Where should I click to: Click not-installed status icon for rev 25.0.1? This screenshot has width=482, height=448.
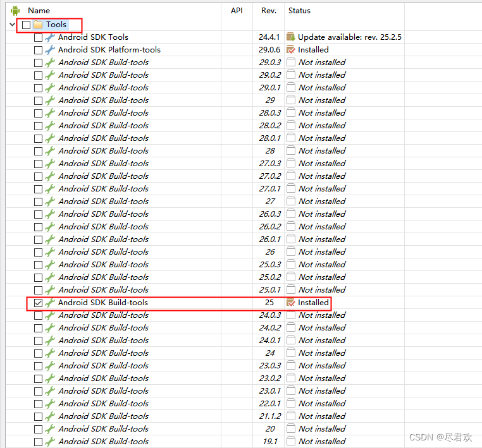(290, 290)
